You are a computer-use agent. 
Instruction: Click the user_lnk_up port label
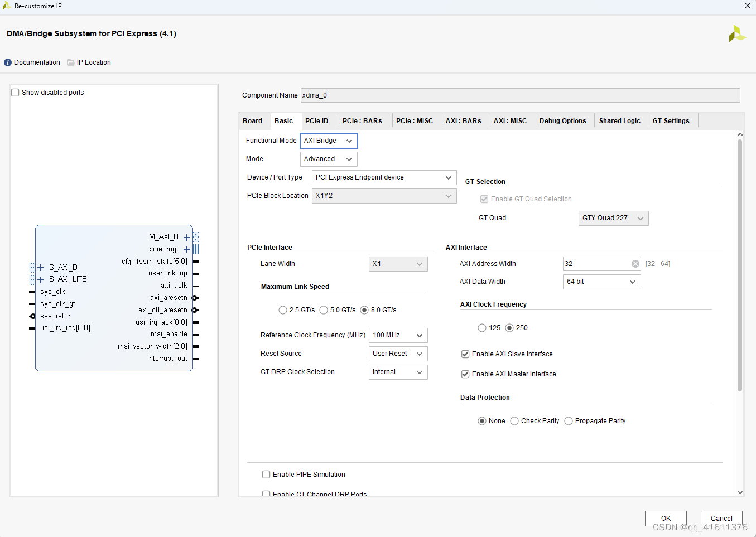[x=168, y=273]
